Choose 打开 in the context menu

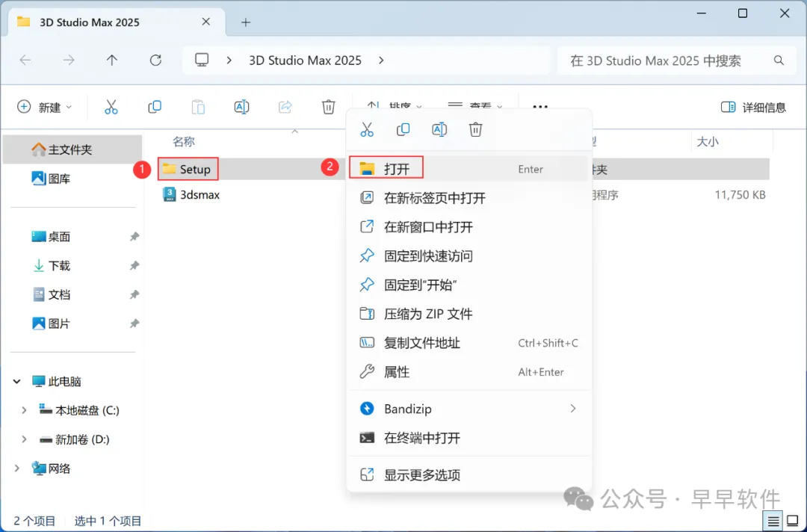point(467,169)
